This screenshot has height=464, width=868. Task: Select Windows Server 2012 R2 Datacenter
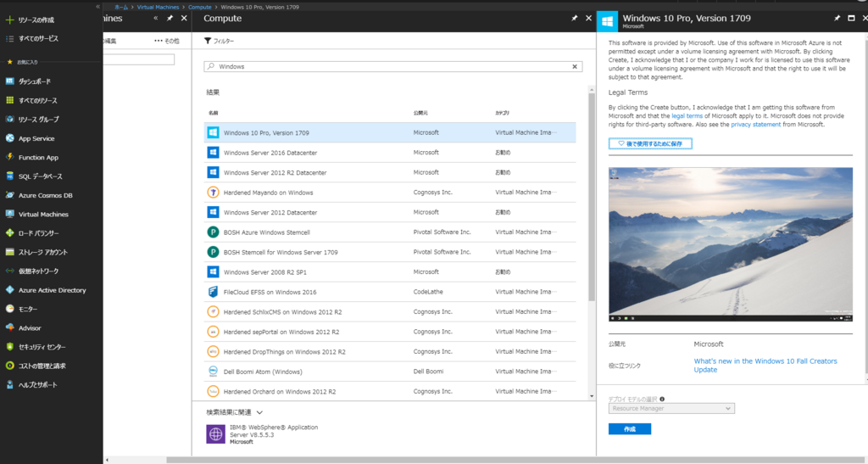tap(390, 173)
